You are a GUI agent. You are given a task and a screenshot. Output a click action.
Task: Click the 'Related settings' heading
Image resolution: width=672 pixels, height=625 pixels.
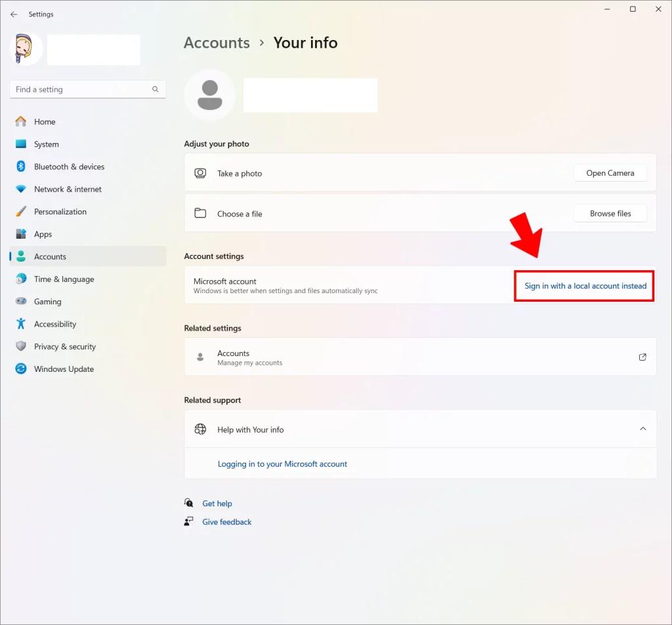point(213,328)
